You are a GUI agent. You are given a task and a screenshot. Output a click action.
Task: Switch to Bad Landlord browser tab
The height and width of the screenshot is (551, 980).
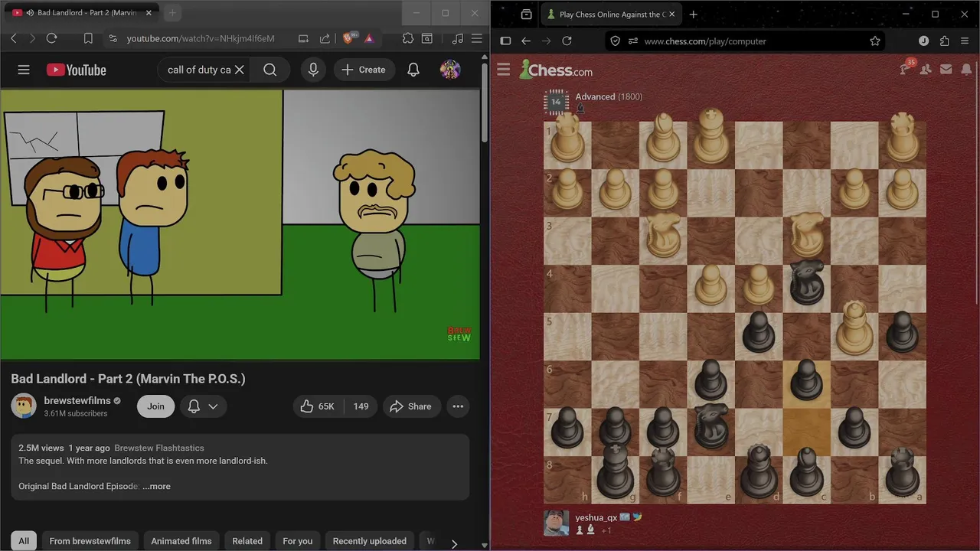point(80,13)
